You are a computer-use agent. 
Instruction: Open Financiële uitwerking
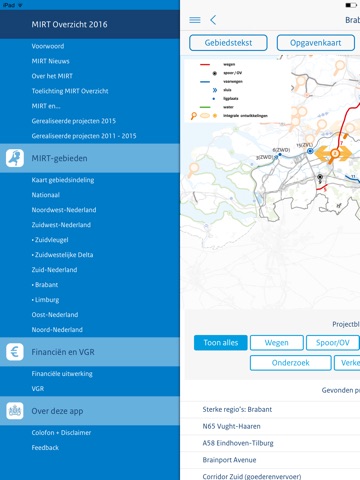[62, 374]
